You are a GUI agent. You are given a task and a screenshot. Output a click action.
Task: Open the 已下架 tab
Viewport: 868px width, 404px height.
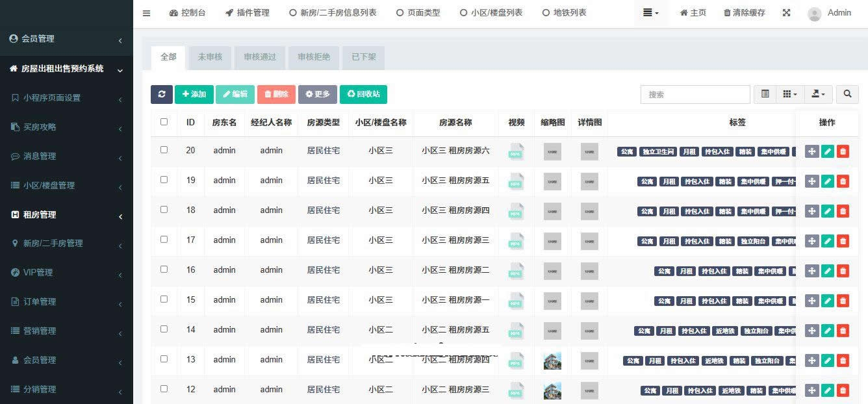pyautogui.click(x=364, y=57)
